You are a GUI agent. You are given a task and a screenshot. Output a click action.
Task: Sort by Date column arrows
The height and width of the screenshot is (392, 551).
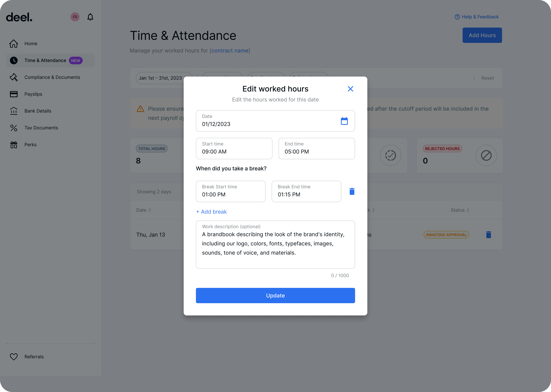(150, 210)
